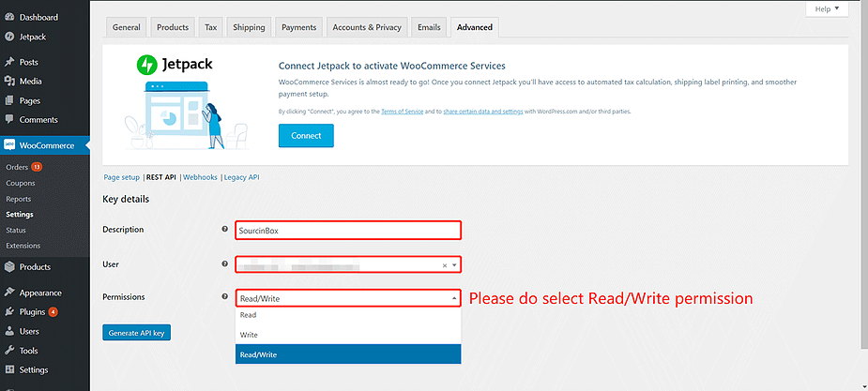Switch to the Emails tab
This screenshot has height=391, width=868.
coord(429,27)
